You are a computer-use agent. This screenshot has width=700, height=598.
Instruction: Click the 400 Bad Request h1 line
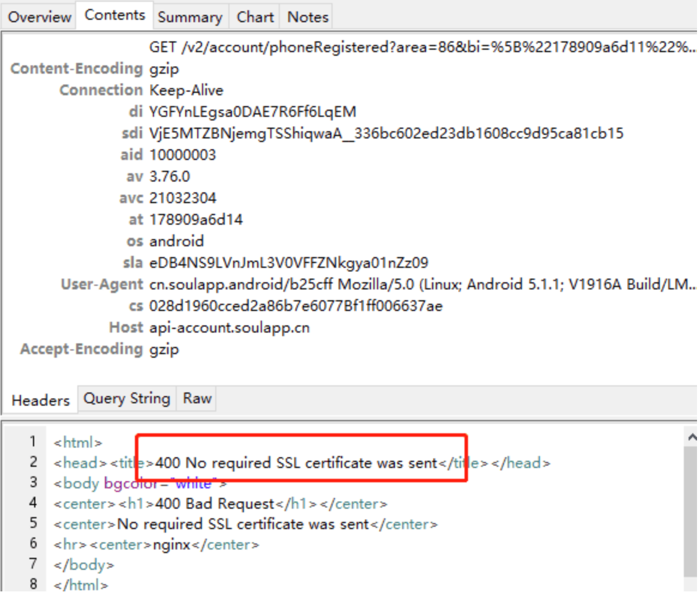click(x=221, y=504)
